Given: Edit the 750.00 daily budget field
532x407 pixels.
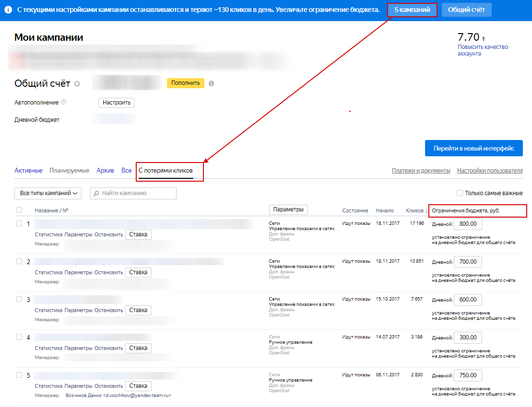Looking at the screenshot, I should [x=468, y=375].
